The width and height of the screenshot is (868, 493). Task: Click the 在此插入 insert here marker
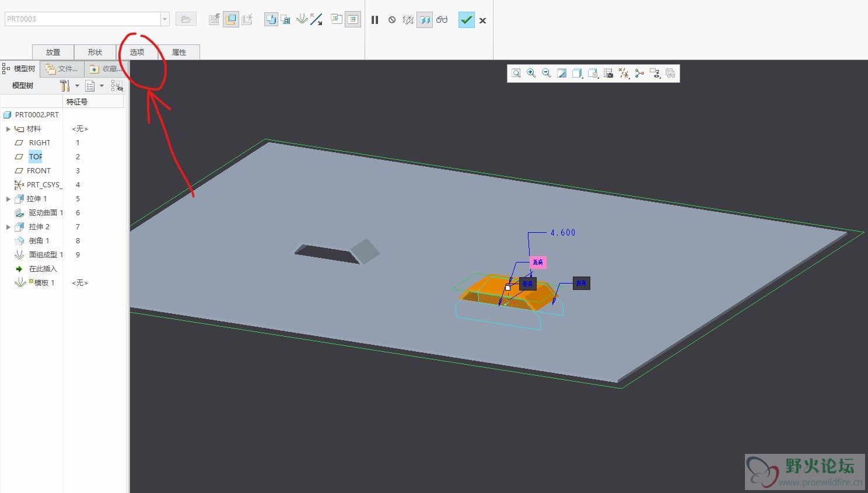click(x=43, y=269)
